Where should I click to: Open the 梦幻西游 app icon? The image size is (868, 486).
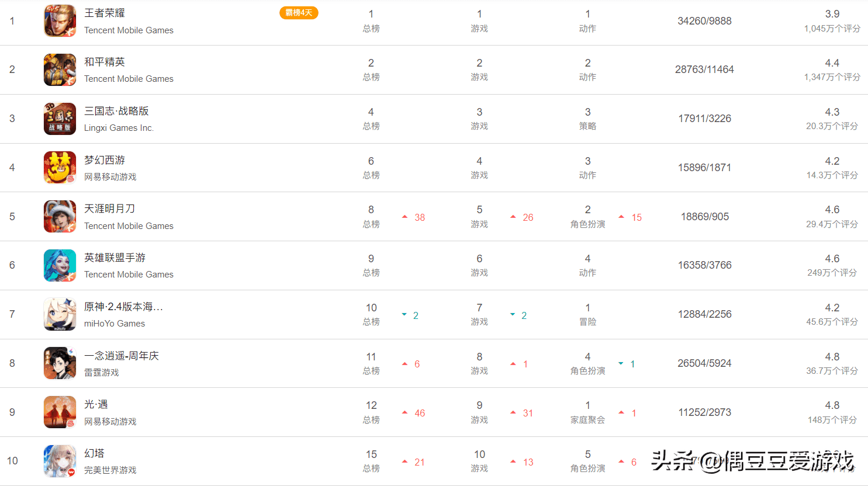[x=60, y=168]
